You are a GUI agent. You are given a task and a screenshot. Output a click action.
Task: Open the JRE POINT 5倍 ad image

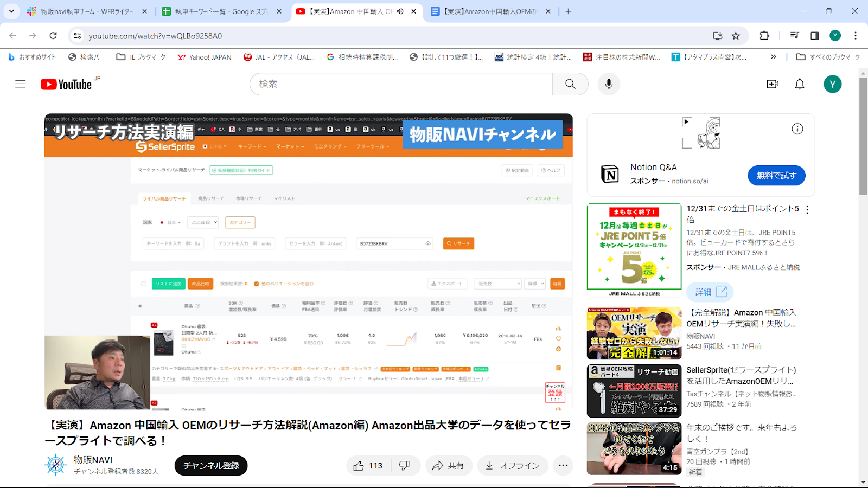click(634, 249)
